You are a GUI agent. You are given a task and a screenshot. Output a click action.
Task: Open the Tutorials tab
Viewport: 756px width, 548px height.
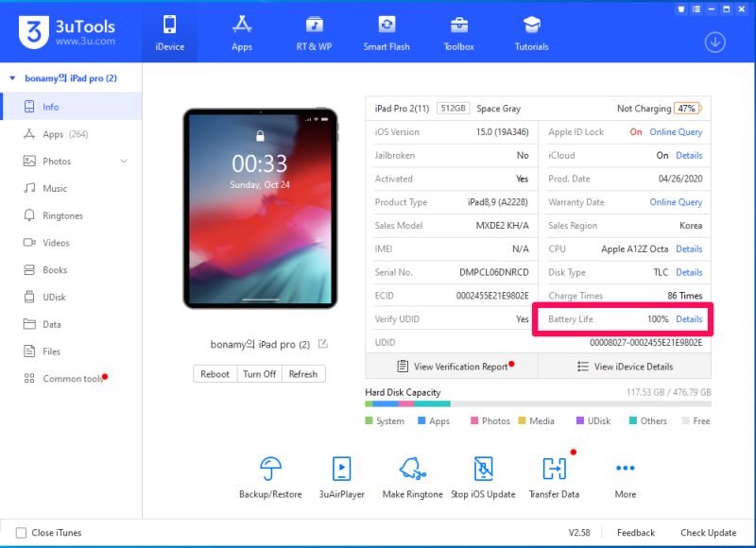click(531, 33)
